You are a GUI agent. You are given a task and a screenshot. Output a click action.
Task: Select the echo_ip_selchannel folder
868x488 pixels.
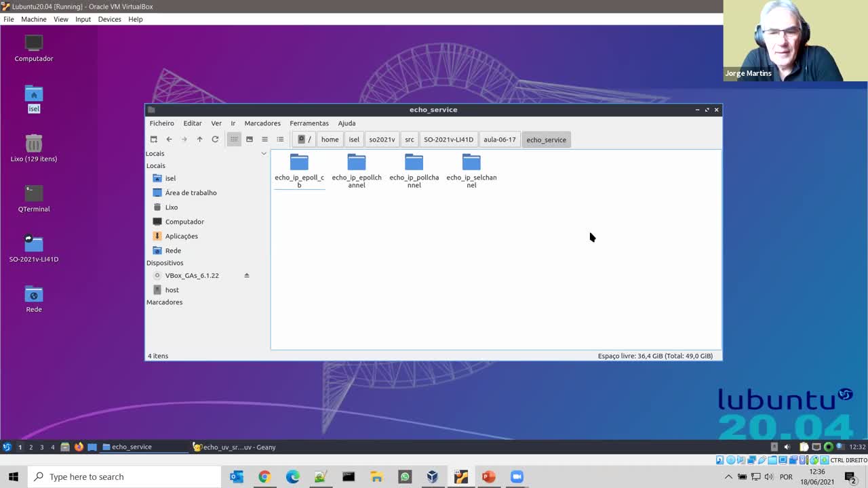(471, 171)
